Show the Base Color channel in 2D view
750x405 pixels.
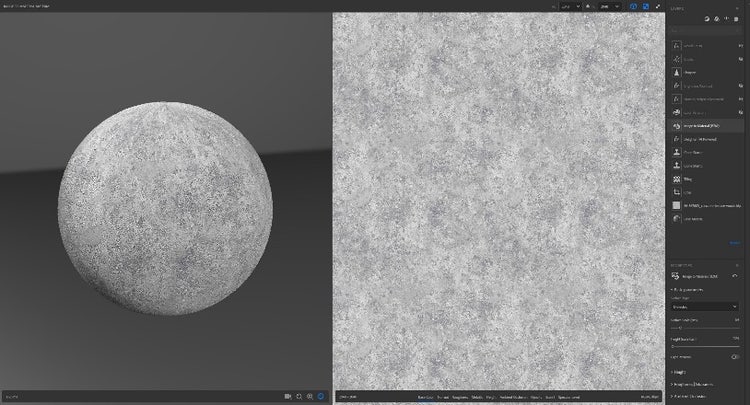tap(425, 397)
